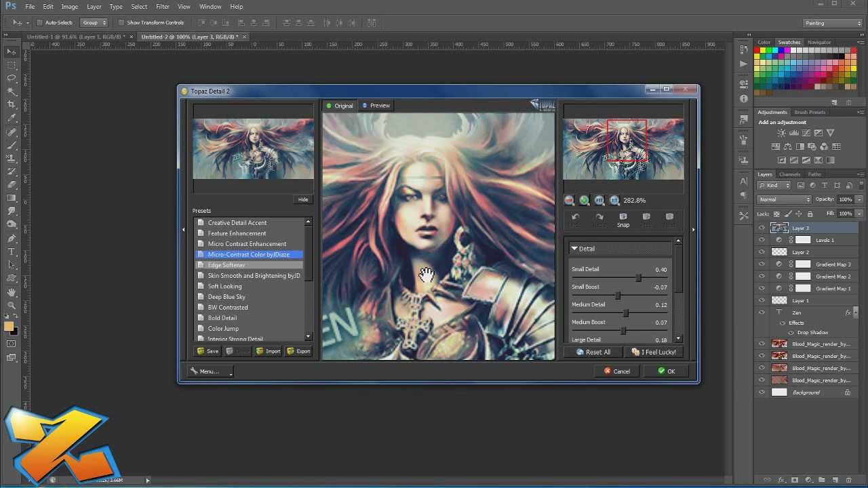Hide Layer 3 using its eye icon
The width and height of the screenshot is (868, 488).
click(x=762, y=228)
